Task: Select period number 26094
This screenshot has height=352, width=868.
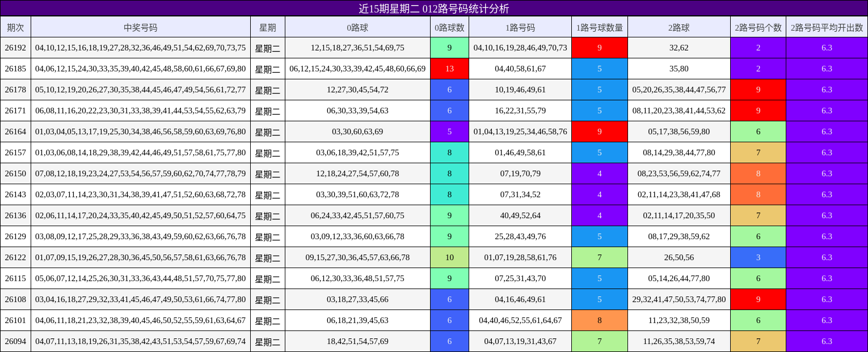Action: click(15, 341)
